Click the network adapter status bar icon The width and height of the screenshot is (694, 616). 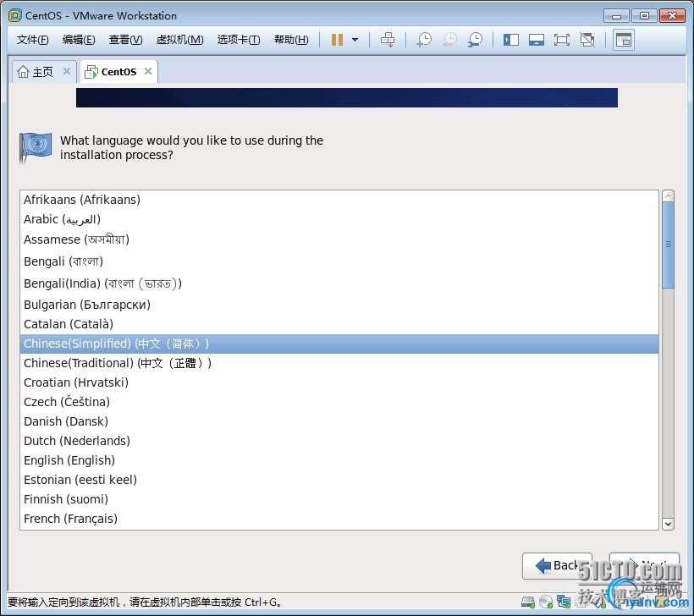[564, 602]
